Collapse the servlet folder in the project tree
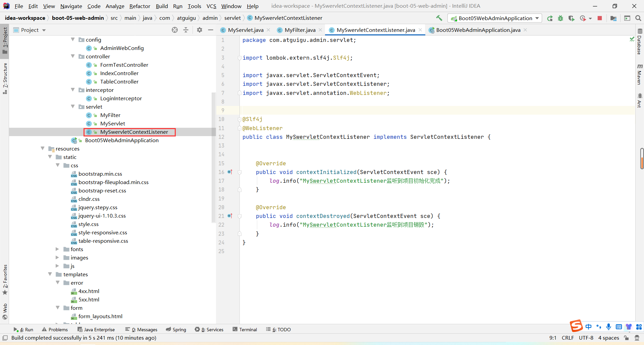Viewport: 644px width, 345px height. pos(73,107)
